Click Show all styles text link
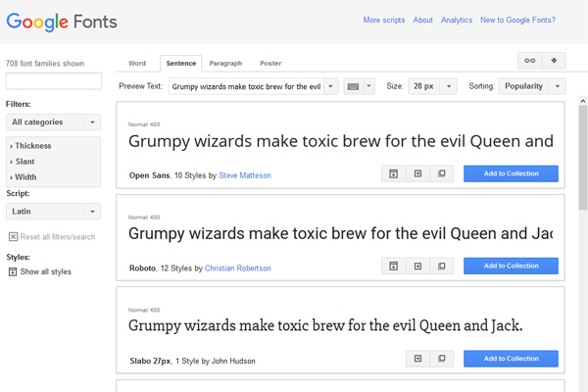This screenshot has width=588, height=392. pos(46,271)
